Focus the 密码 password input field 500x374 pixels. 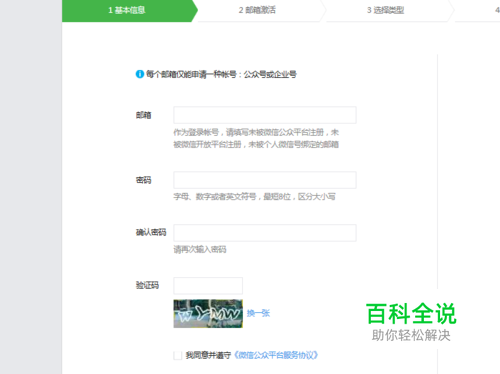[x=265, y=180]
